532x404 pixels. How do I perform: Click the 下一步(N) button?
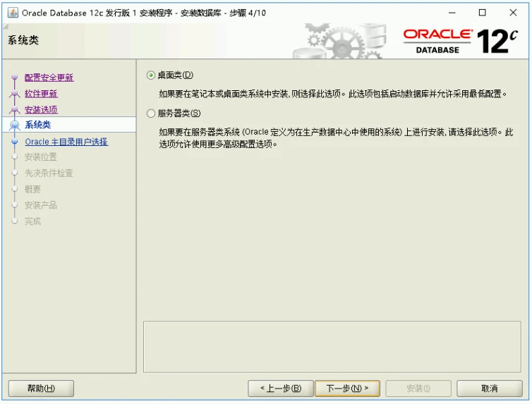(x=347, y=388)
